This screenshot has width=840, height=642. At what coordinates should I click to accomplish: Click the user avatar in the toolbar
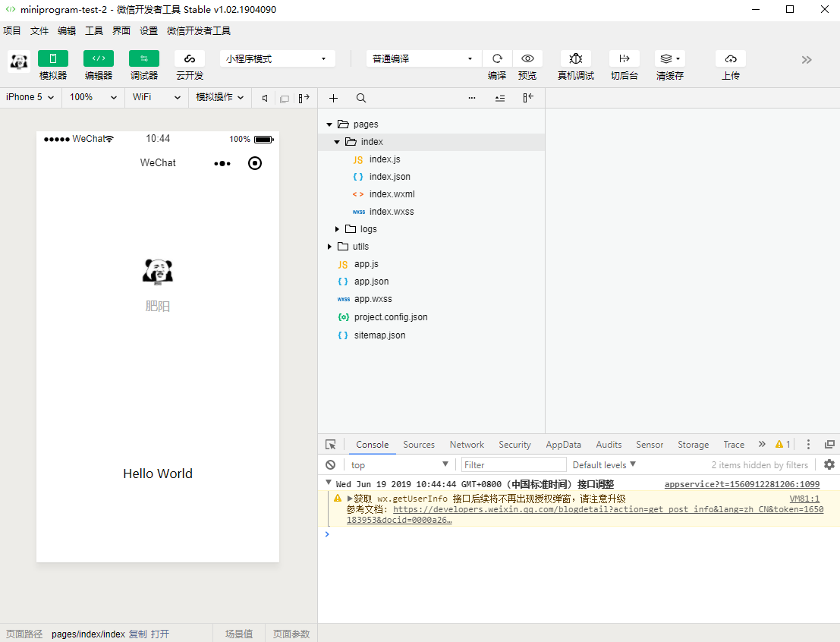19,61
